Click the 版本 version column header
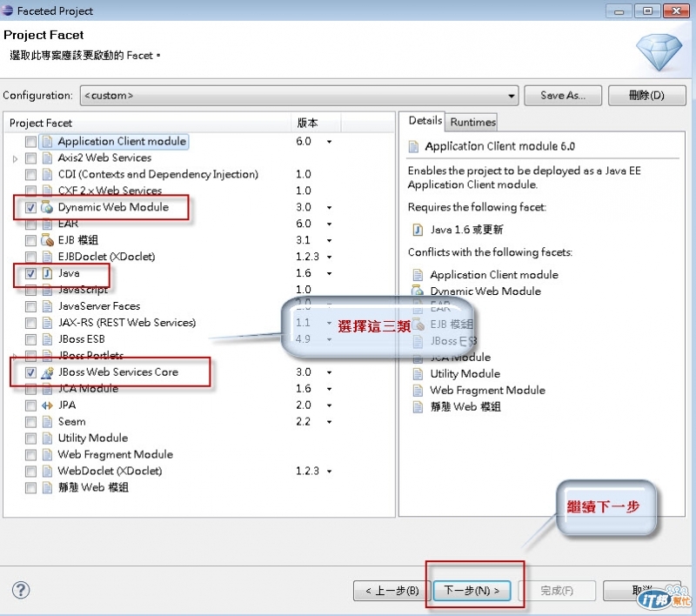Image resolution: width=696 pixels, height=616 pixels. [316, 123]
